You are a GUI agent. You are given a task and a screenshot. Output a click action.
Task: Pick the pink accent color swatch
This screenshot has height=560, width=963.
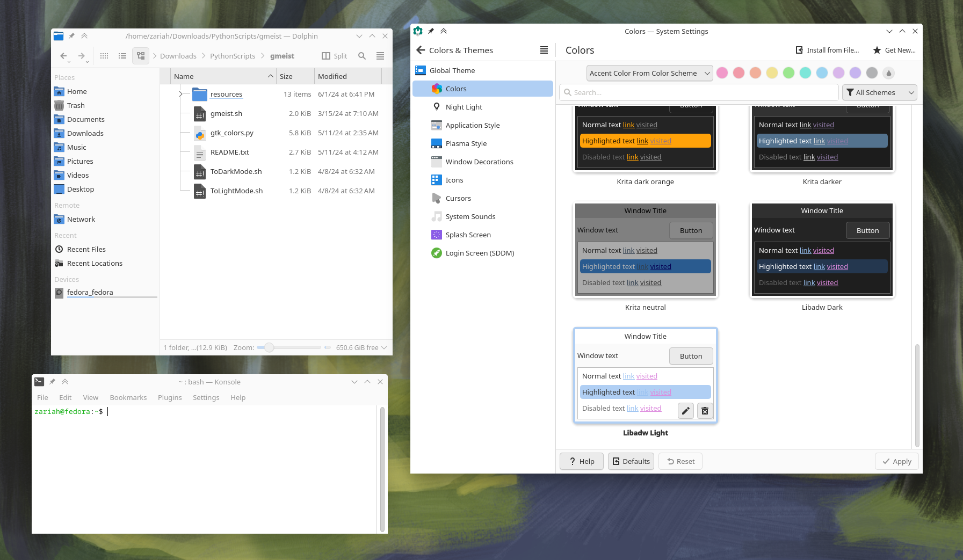(x=722, y=73)
